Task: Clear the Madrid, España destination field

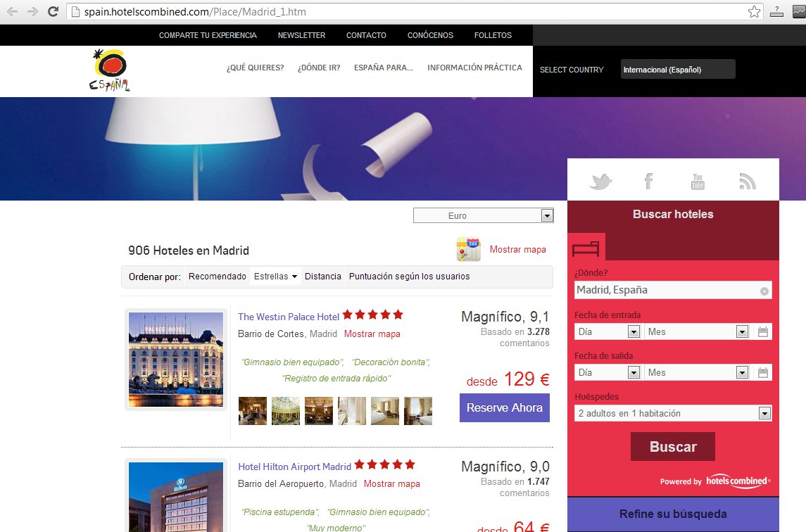Action: tap(764, 291)
